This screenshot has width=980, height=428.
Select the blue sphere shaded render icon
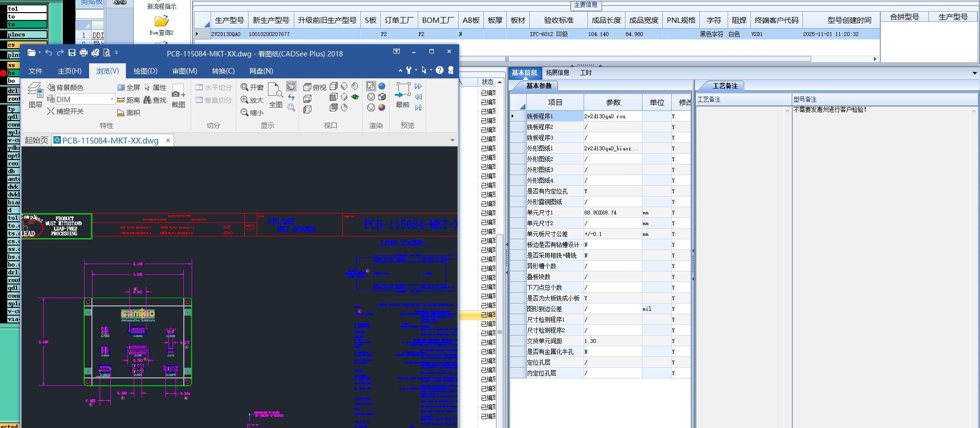(382, 86)
